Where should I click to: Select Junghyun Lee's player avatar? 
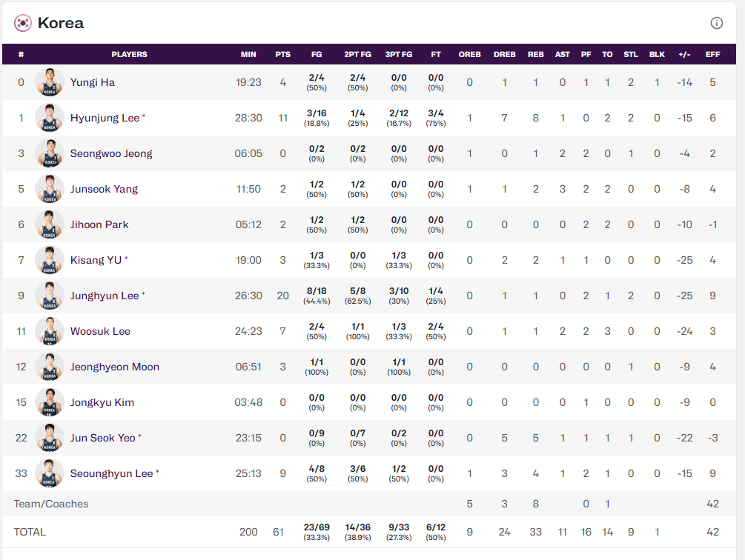[x=50, y=296]
